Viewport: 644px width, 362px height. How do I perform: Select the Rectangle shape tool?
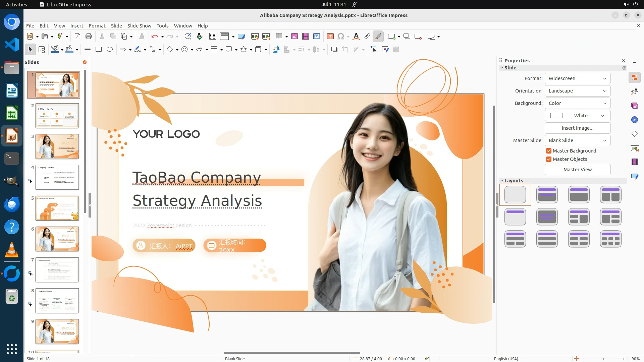99,50
